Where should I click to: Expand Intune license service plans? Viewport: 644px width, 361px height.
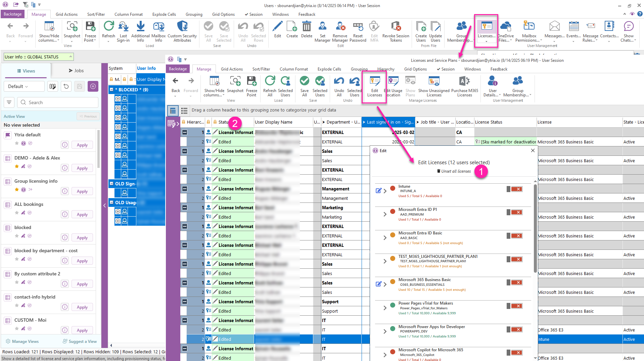click(x=385, y=191)
